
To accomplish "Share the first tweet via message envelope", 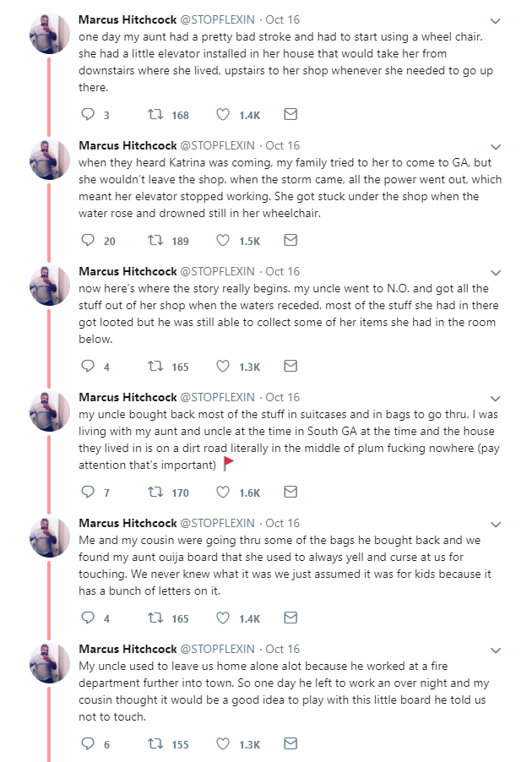I will (290, 114).
